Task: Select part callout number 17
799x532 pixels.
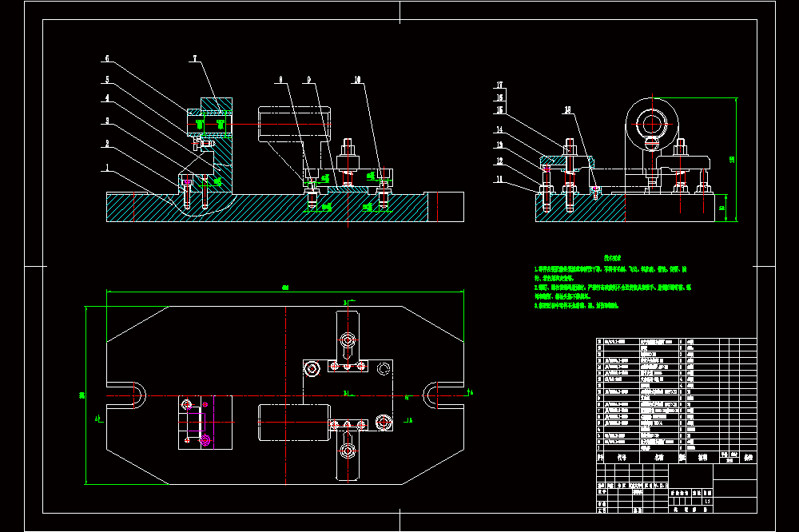Action: (x=500, y=85)
